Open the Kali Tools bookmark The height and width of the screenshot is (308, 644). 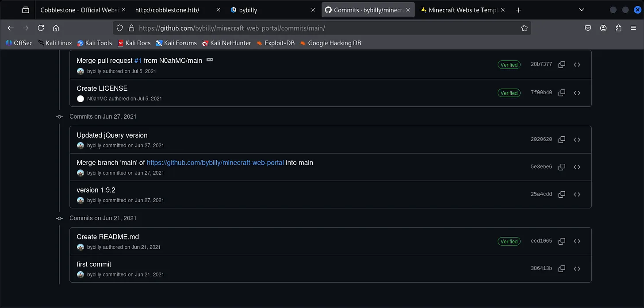point(94,43)
